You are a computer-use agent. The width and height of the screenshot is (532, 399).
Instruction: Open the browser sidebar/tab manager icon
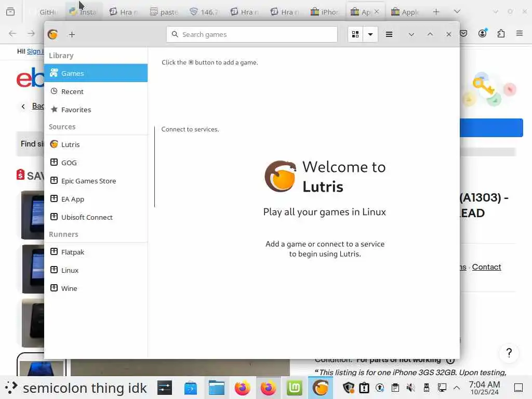(x=10, y=12)
